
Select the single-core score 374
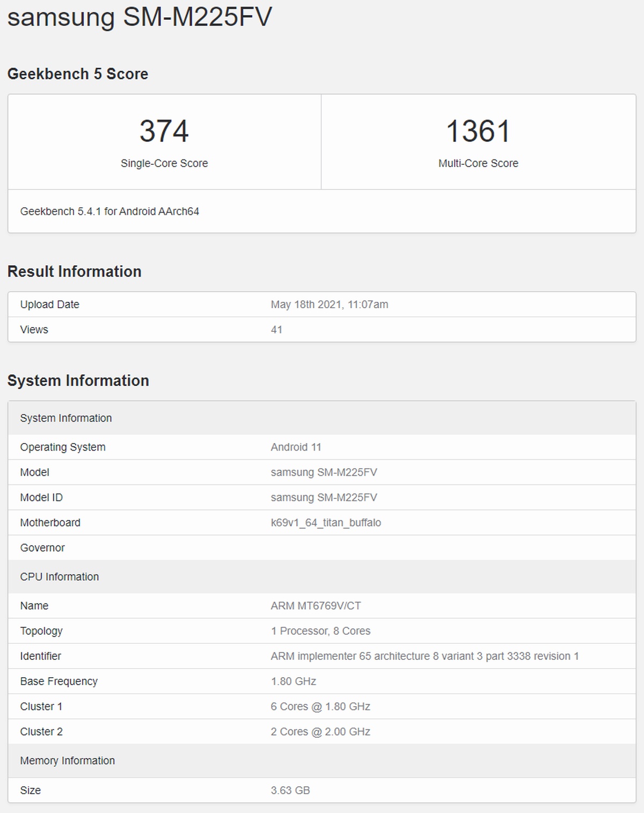164,131
